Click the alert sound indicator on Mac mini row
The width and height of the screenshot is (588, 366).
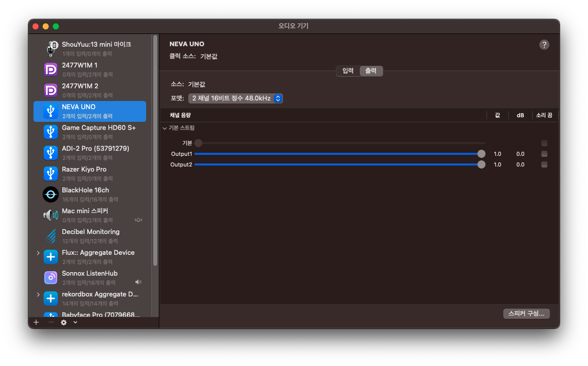pos(139,220)
